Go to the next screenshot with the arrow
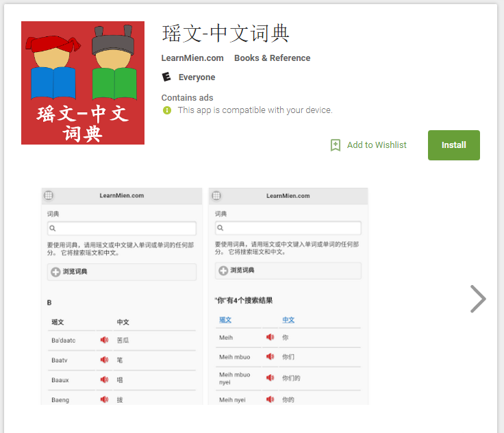Screen dimensions: 504x433 pyautogui.click(x=478, y=299)
